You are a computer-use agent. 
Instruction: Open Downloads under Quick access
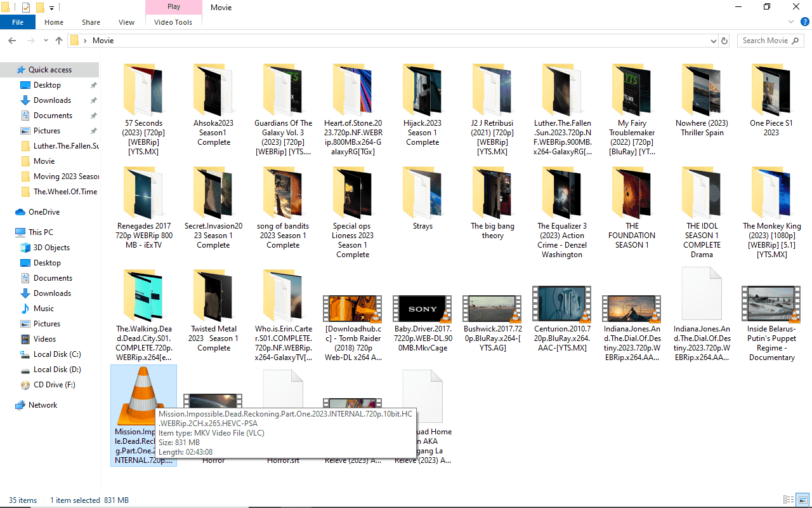click(x=52, y=100)
